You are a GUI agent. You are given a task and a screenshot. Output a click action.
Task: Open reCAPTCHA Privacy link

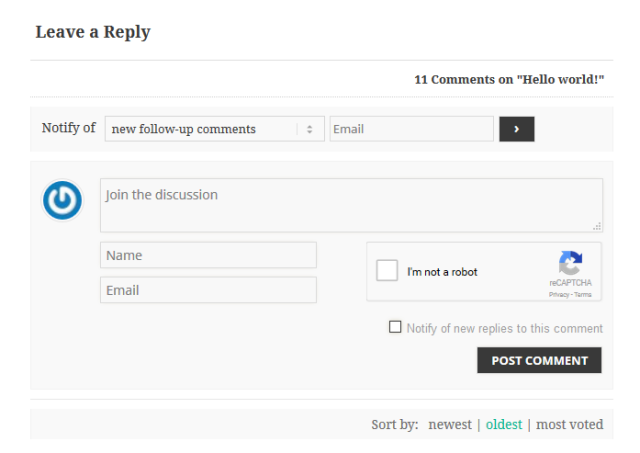(559, 295)
